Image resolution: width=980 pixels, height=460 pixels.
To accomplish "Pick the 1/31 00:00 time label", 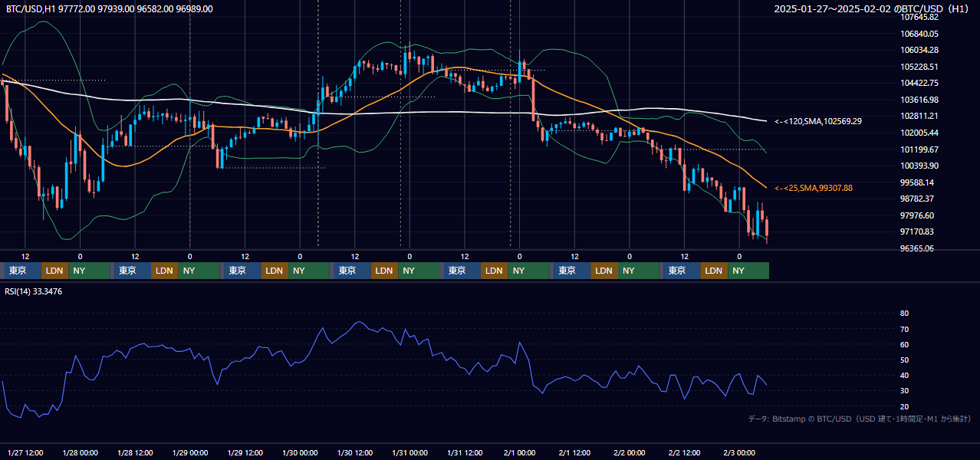I will click(409, 452).
